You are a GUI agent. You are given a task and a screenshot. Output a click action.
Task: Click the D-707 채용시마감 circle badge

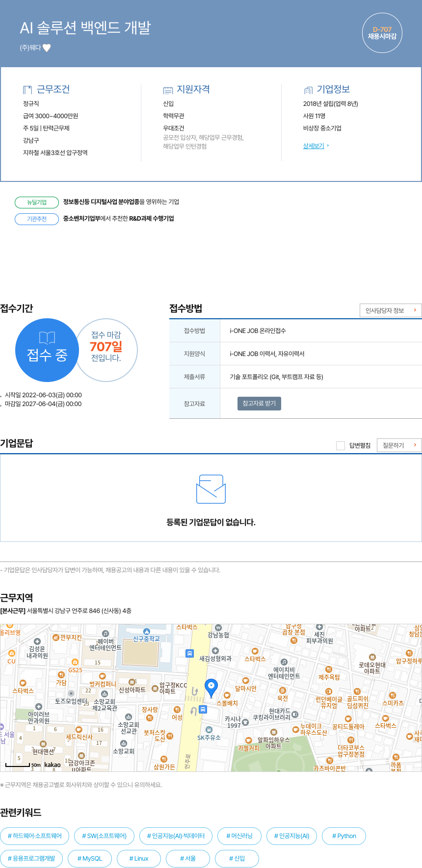coord(382,33)
